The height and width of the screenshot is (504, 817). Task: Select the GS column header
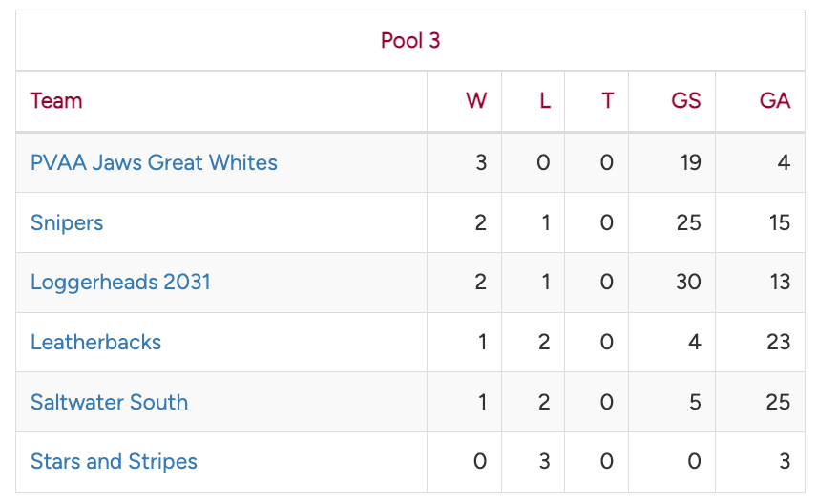pyautogui.click(x=686, y=100)
